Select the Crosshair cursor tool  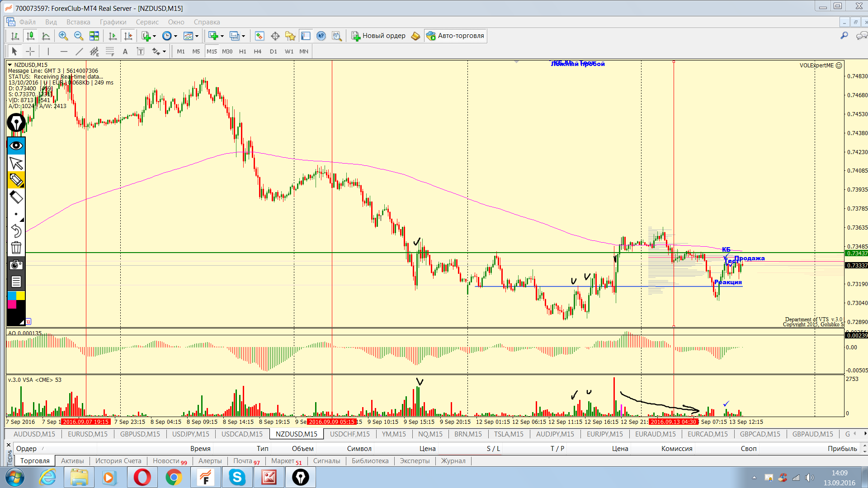point(30,52)
